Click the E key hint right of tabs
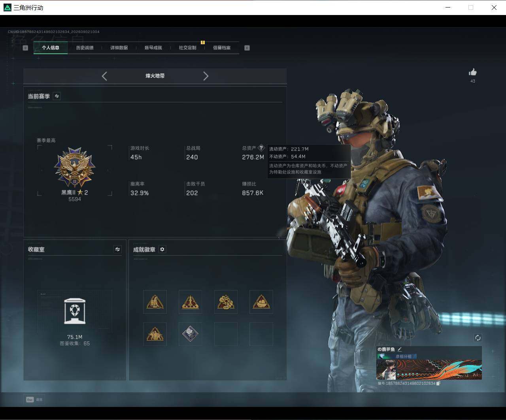The width and height of the screenshot is (506, 420). 247,48
